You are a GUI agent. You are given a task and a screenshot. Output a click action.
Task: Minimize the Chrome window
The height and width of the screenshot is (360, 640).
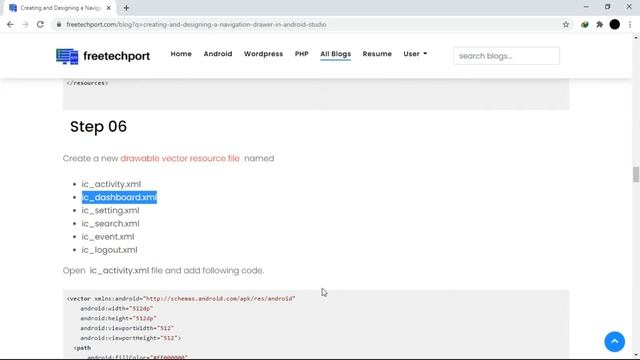click(586, 7)
